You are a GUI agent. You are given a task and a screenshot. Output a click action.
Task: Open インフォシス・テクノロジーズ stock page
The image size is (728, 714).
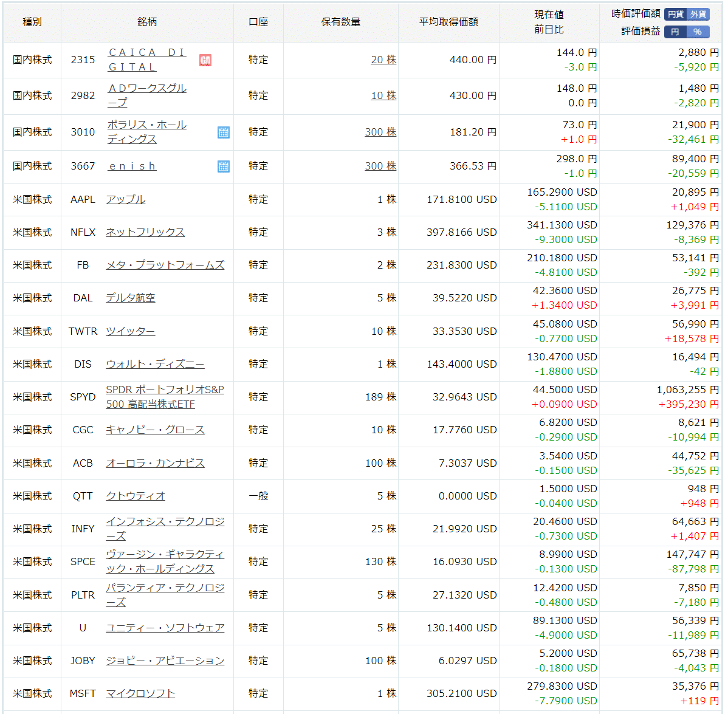click(165, 529)
